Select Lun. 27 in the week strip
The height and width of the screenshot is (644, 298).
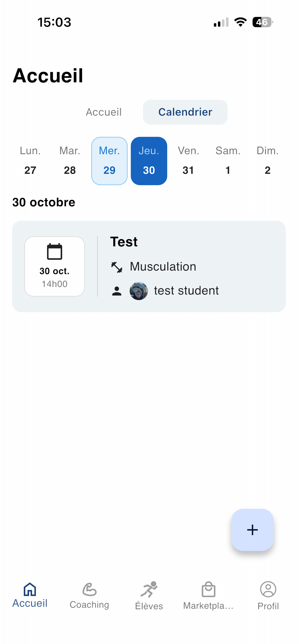point(30,161)
